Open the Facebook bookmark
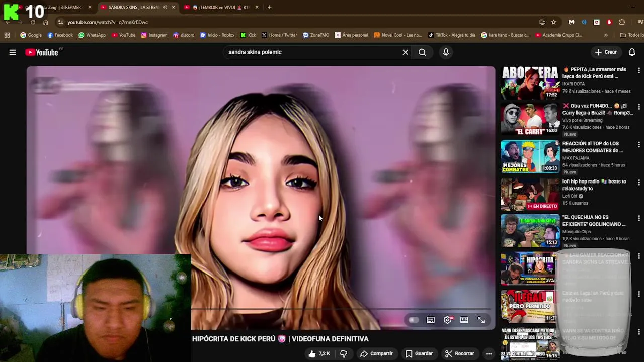644x362 pixels. point(60,35)
